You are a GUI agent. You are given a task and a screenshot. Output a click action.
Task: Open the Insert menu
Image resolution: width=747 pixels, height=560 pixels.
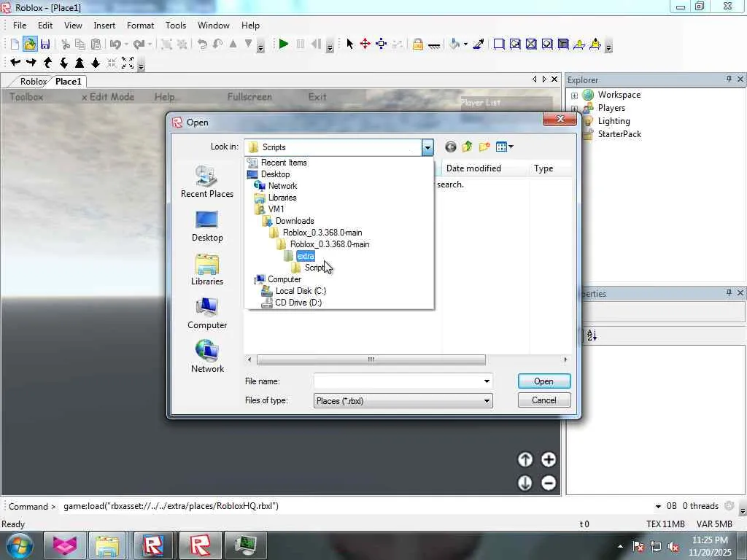pos(104,26)
